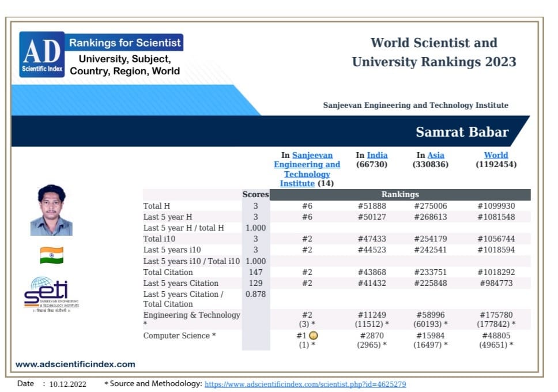Open the Source and Methodology scientist.php URL
This screenshot has width=558, height=392.
point(306,384)
